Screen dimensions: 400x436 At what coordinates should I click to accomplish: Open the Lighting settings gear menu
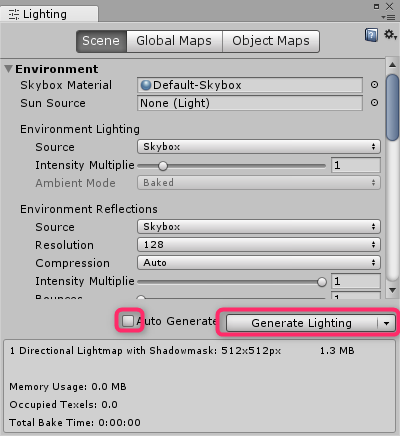390,35
